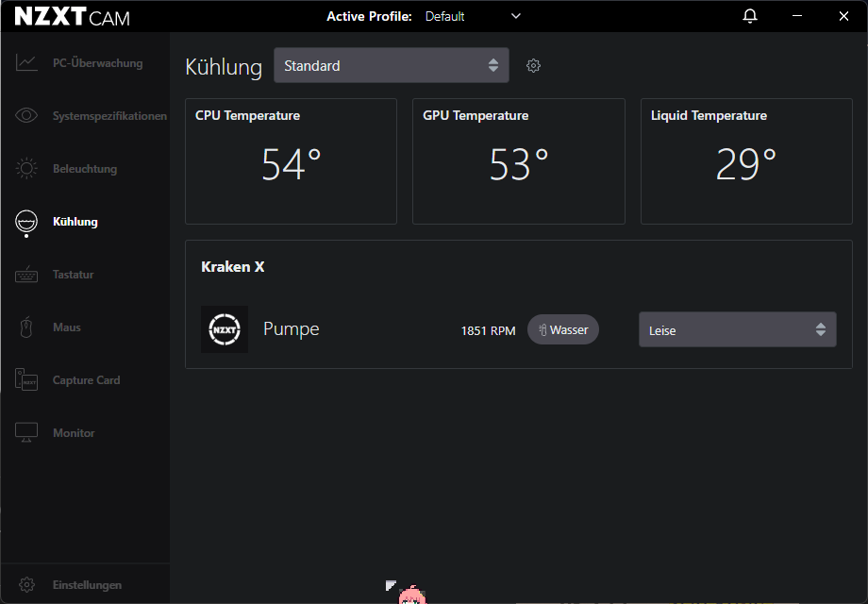Viewport: 868px width, 604px height.
Task: Open cooling profile settings gear
Action: (533, 66)
